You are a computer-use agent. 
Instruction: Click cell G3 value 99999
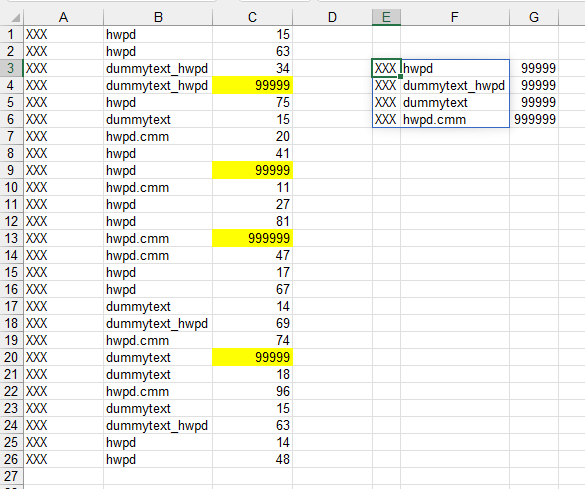[x=534, y=68]
